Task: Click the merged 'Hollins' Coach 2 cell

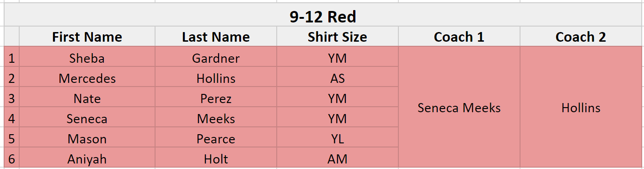Action: tap(581, 107)
